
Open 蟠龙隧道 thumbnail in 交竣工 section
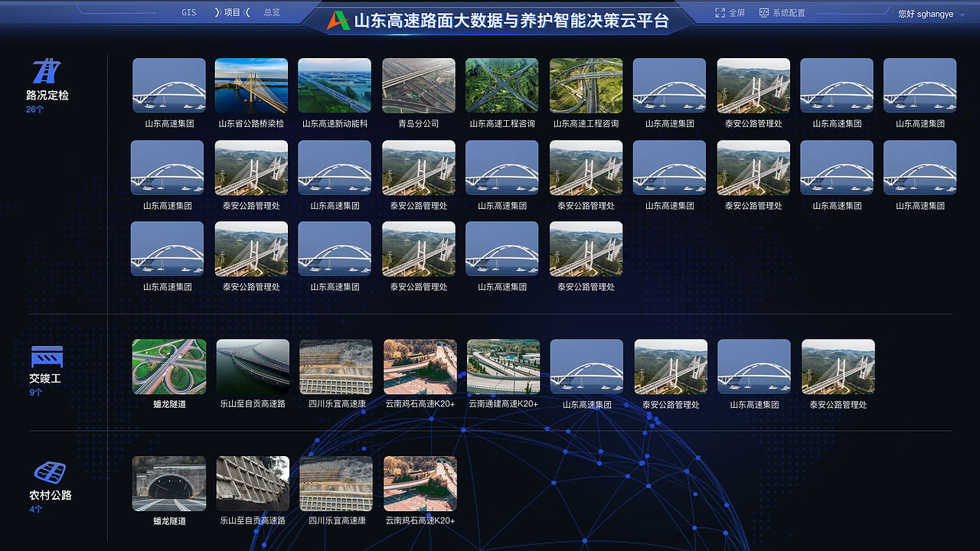169,367
